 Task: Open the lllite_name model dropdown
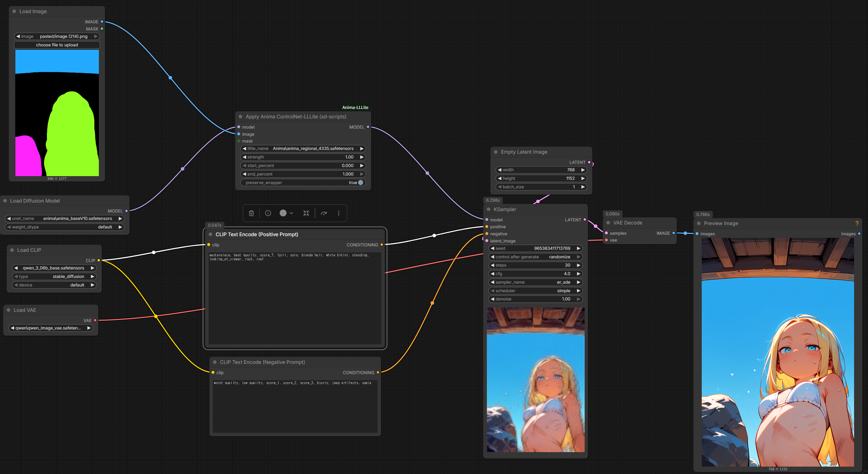click(x=303, y=149)
